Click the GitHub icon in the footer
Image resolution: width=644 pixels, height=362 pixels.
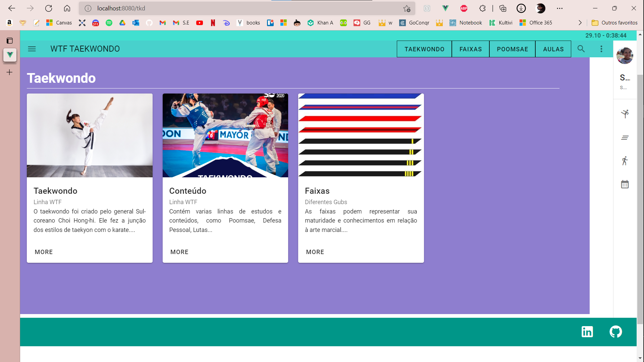pyautogui.click(x=616, y=331)
